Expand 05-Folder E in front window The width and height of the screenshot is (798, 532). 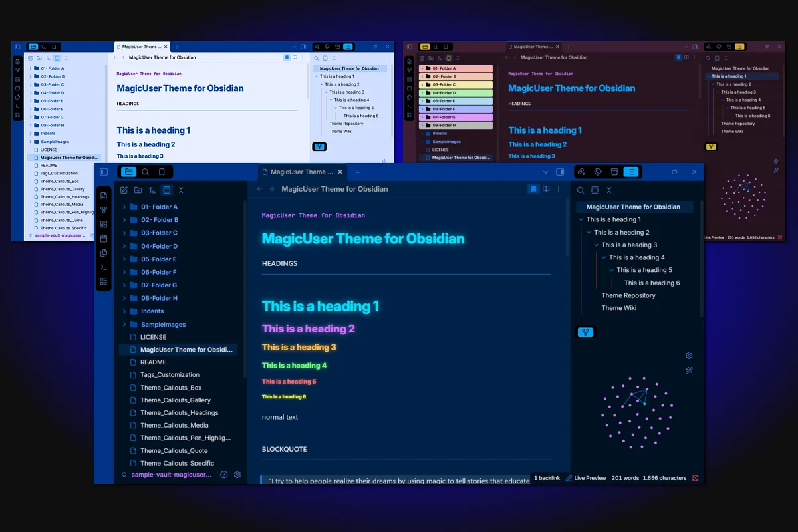(x=124, y=259)
